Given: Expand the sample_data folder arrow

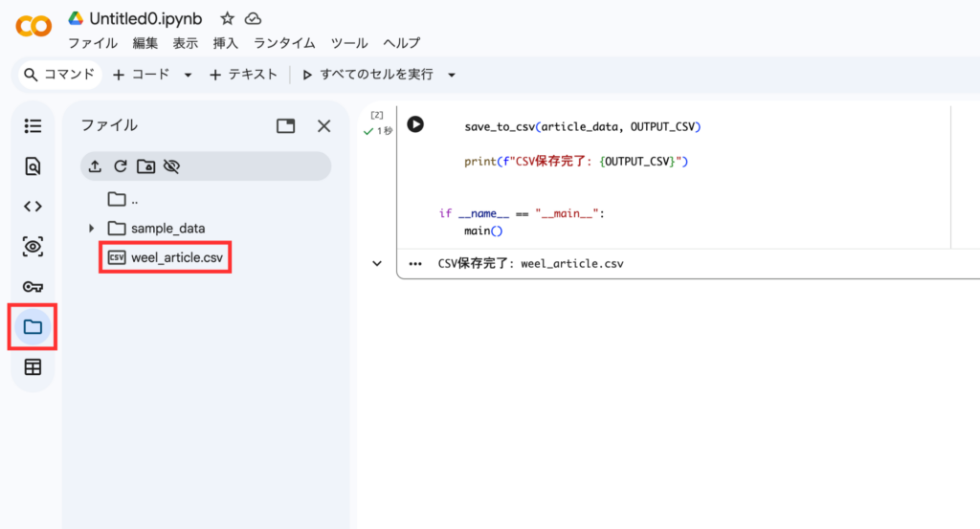Looking at the screenshot, I should pos(91,229).
